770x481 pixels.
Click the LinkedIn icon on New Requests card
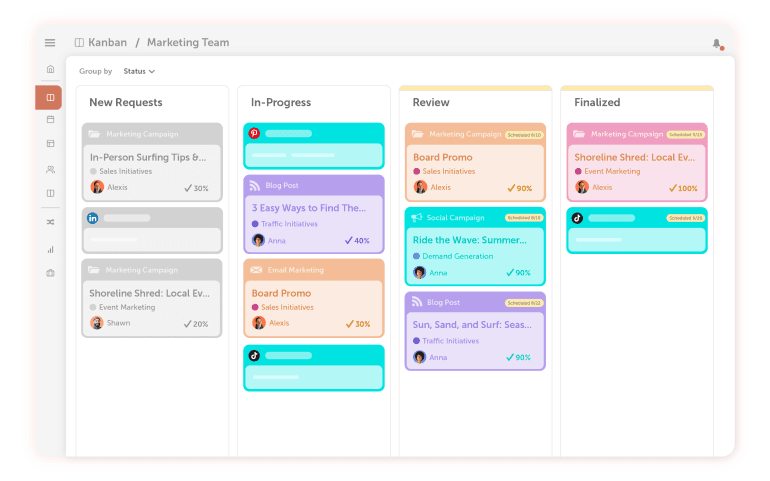tap(93, 217)
